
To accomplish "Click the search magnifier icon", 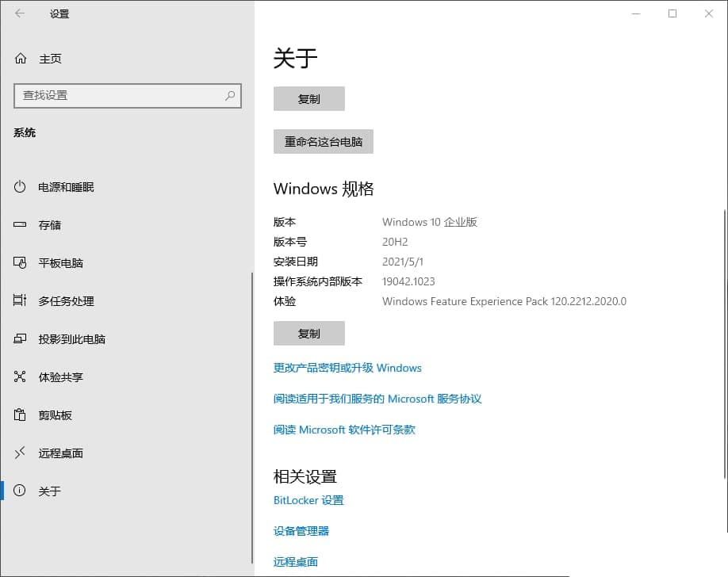I will (x=230, y=96).
